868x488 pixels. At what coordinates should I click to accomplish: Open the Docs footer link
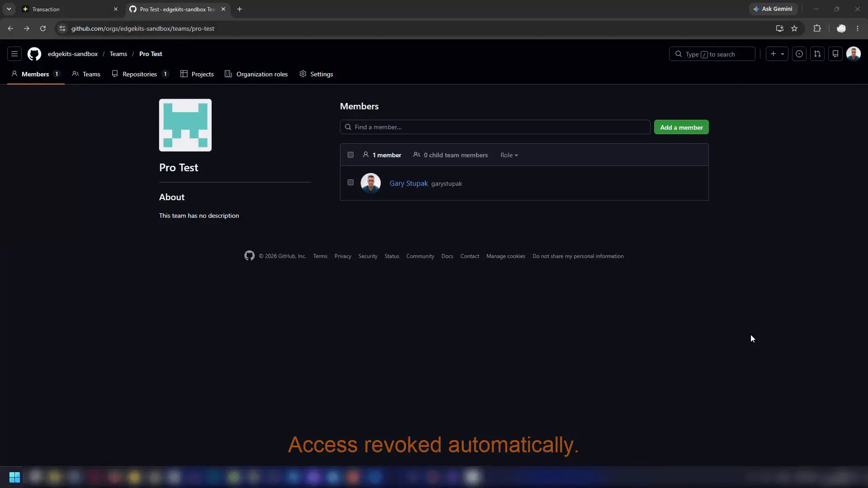447,256
